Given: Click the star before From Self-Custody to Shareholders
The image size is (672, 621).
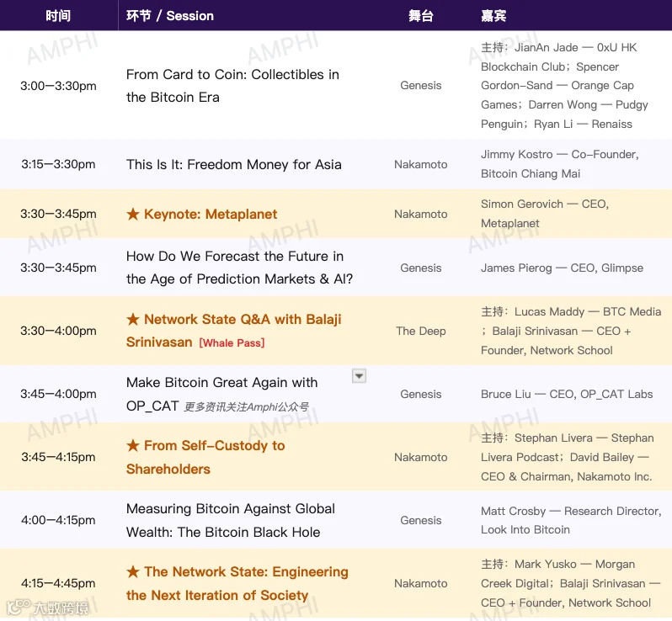Looking at the screenshot, I should pos(133,445).
